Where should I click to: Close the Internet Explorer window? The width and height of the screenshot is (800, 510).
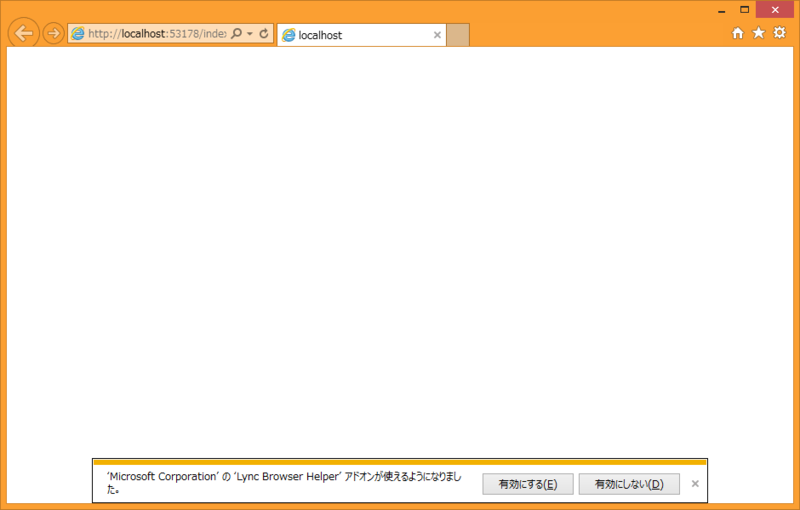(775, 10)
